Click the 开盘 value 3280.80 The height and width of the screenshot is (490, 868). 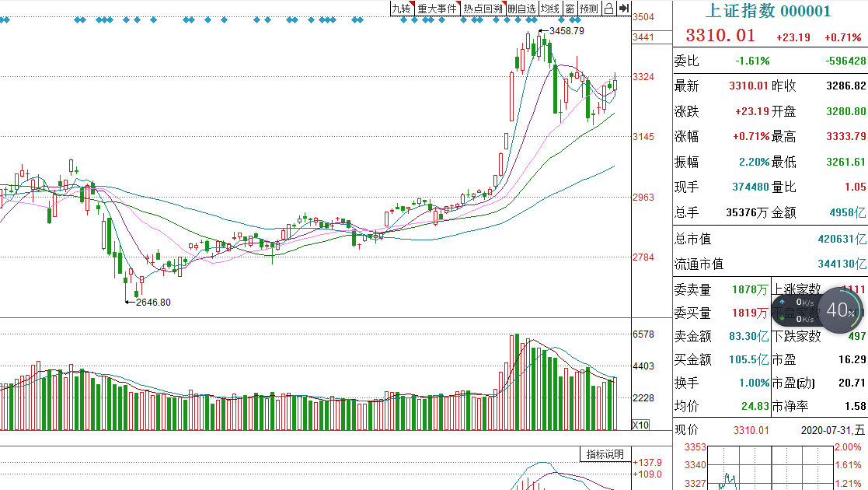[846, 111]
